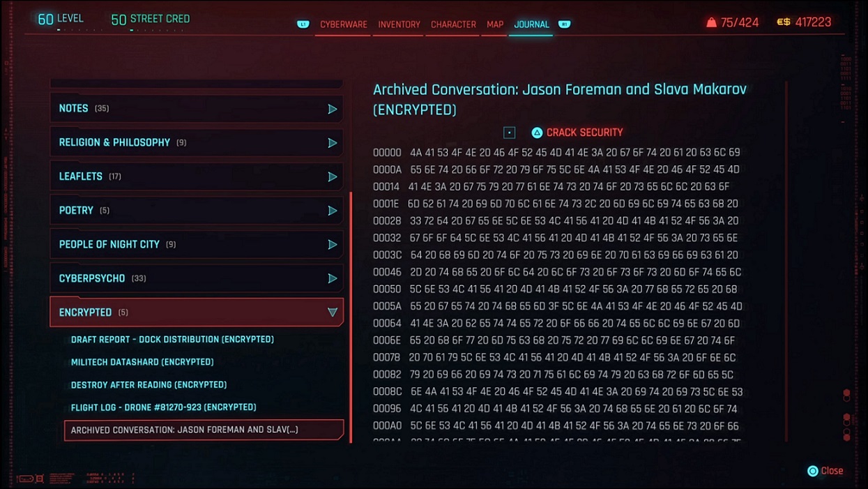The width and height of the screenshot is (868, 489).
Task: Expand the Cyberpsycho category arrow
Action: [x=333, y=278]
